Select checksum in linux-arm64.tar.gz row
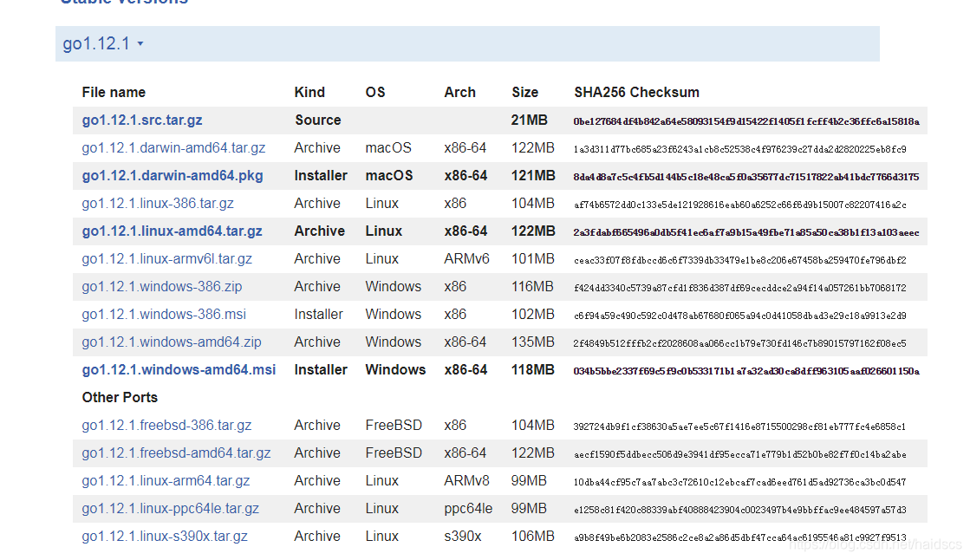970x560 pixels. (740, 482)
